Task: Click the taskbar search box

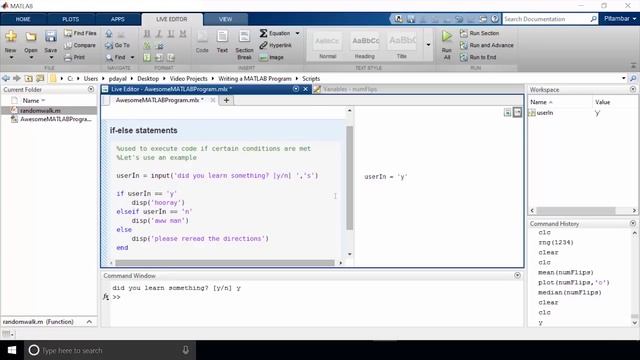Action: (110, 350)
